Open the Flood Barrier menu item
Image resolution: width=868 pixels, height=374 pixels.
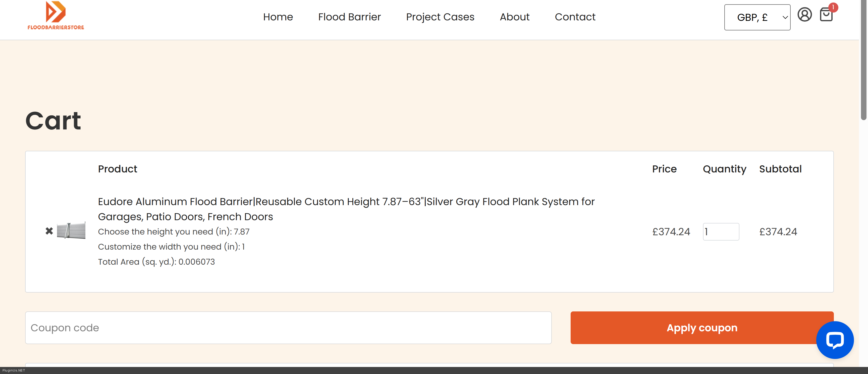click(x=349, y=17)
